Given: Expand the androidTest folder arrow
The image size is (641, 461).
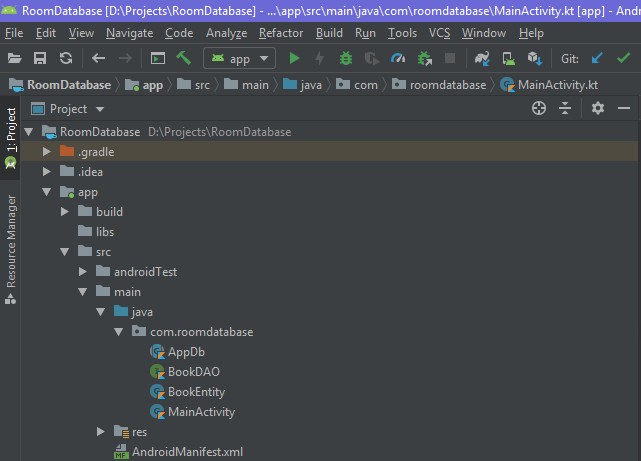Looking at the screenshot, I should 83,272.
